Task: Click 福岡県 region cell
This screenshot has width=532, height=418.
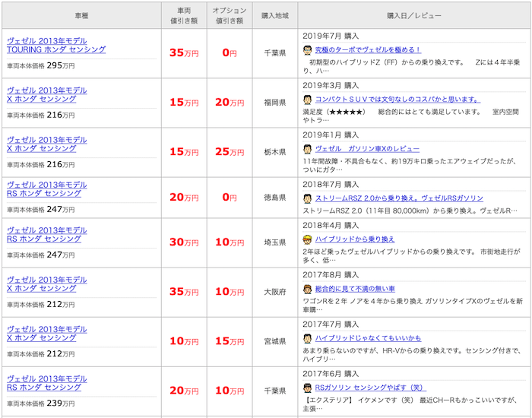Action: pos(275,103)
